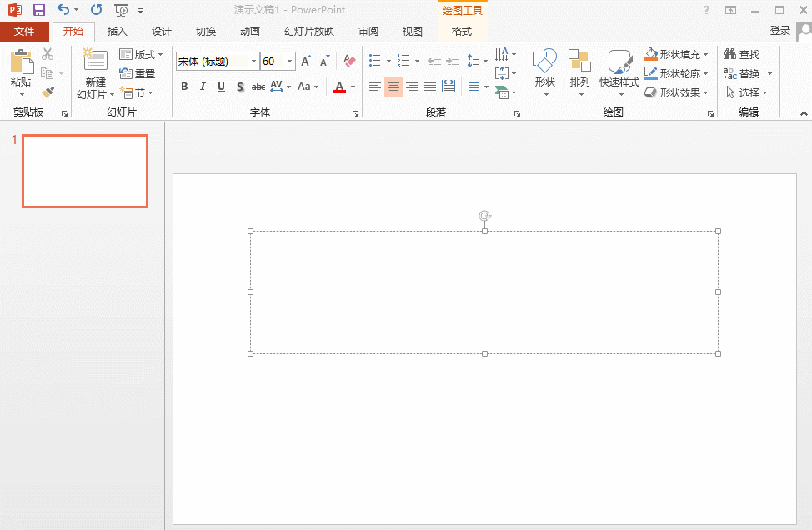The width and height of the screenshot is (812, 530).
Task: Decrease the font size
Action: click(x=324, y=61)
